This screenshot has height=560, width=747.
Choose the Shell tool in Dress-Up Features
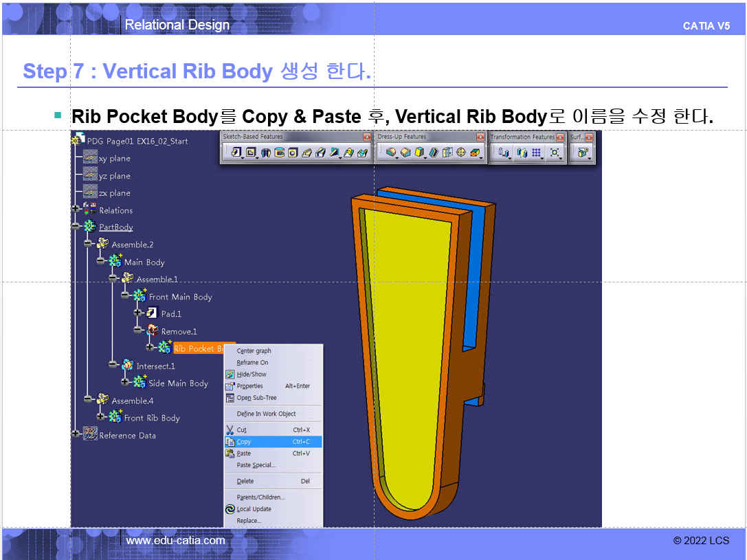433,153
